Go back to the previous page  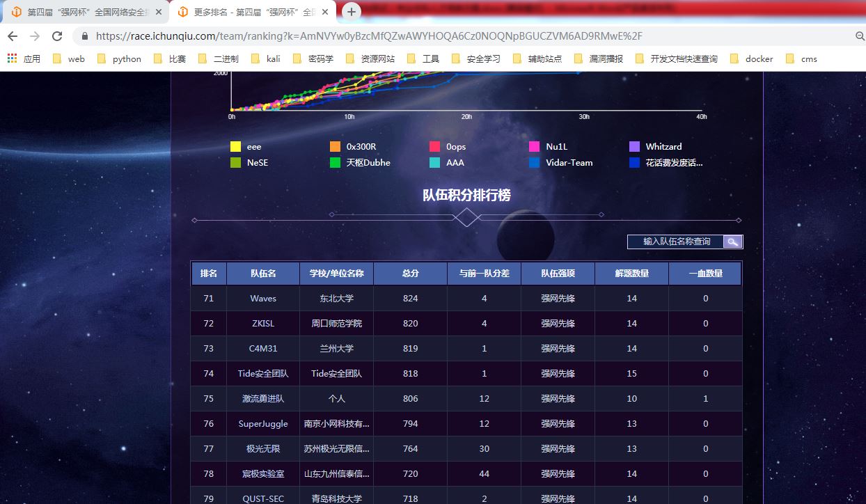[13, 36]
